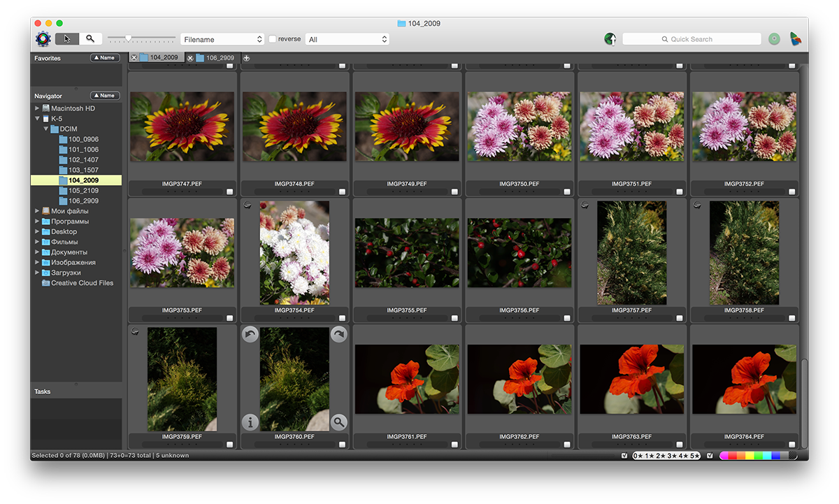Click the Creative Cloud Files folder icon
The width and height of the screenshot is (839, 504).
click(x=46, y=283)
